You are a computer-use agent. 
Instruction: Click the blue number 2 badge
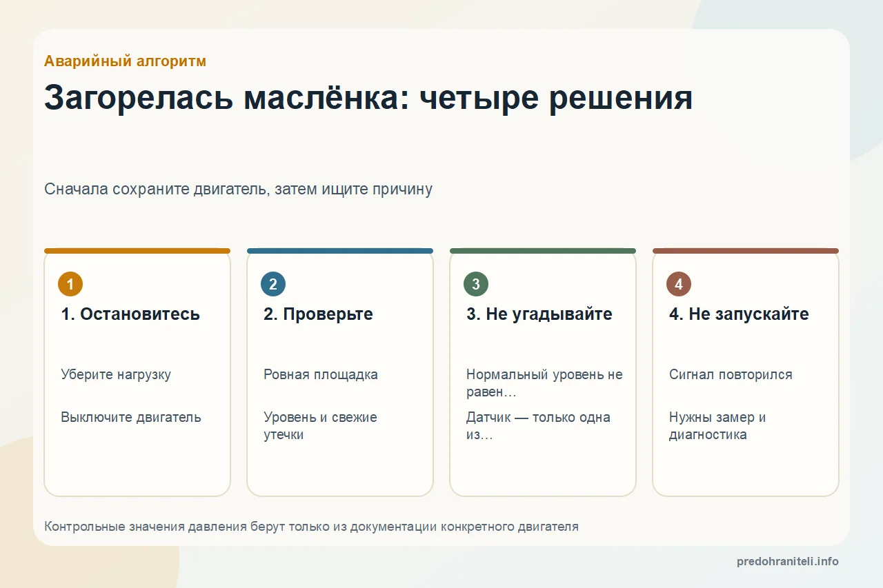pos(273,284)
